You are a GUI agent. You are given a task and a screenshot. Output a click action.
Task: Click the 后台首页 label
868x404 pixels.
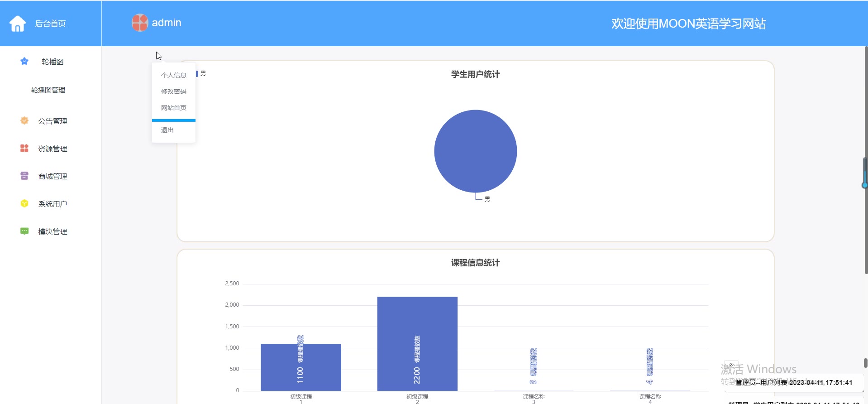pyautogui.click(x=51, y=24)
